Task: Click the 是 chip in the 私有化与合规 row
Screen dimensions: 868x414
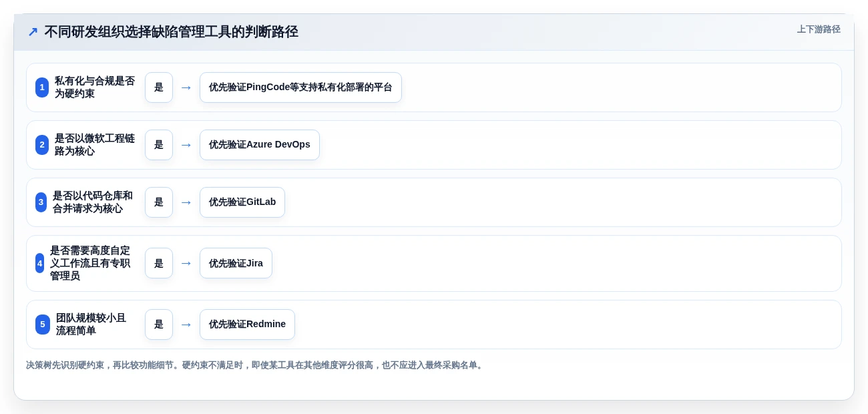Action: pos(159,87)
